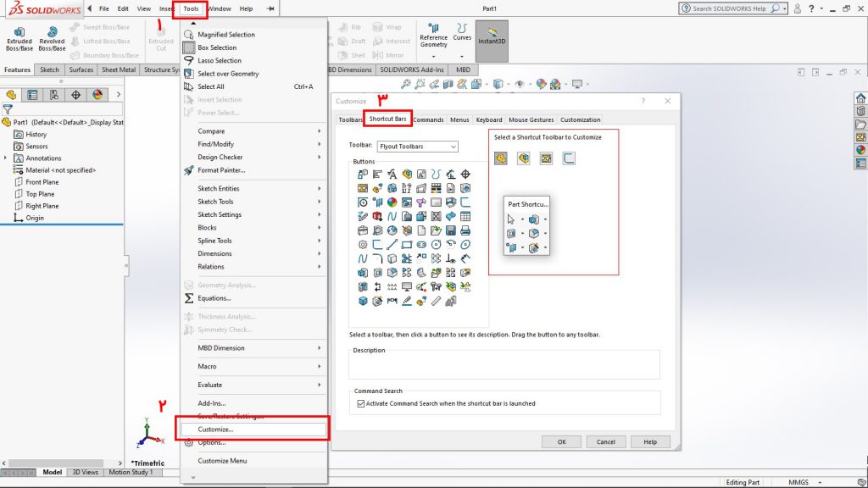The height and width of the screenshot is (488, 868).
Task: Click the Extruded Boss/Base tool
Action: tap(19, 39)
